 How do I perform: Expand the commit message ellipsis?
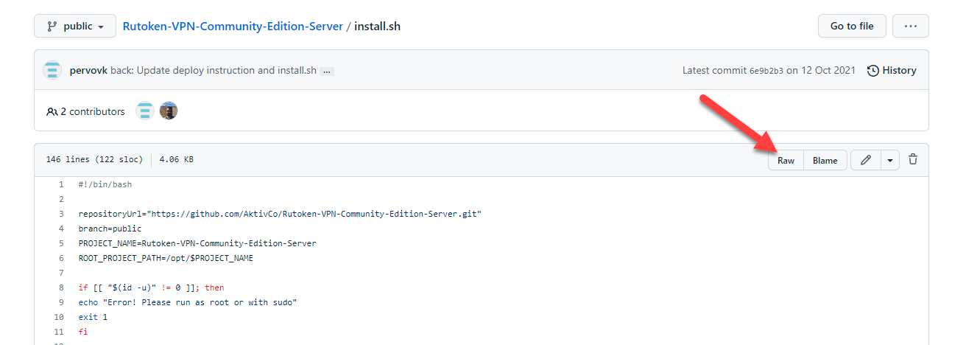click(x=327, y=72)
